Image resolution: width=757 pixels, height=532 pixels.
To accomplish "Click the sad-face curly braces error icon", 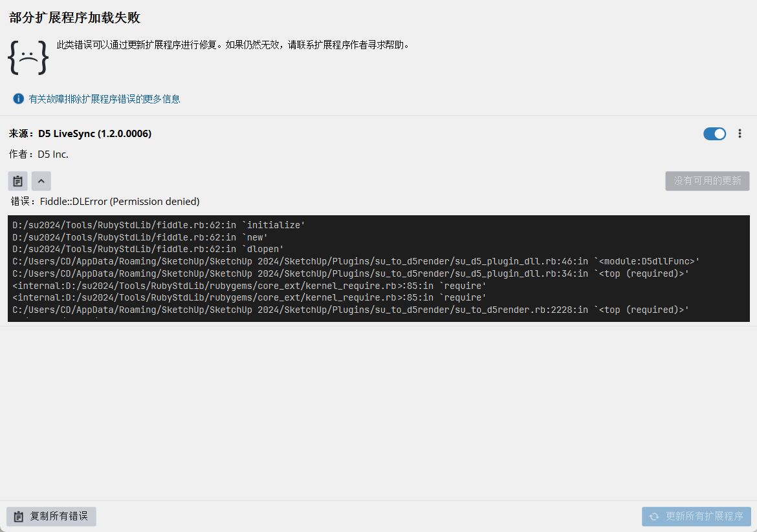I will point(28,57).
